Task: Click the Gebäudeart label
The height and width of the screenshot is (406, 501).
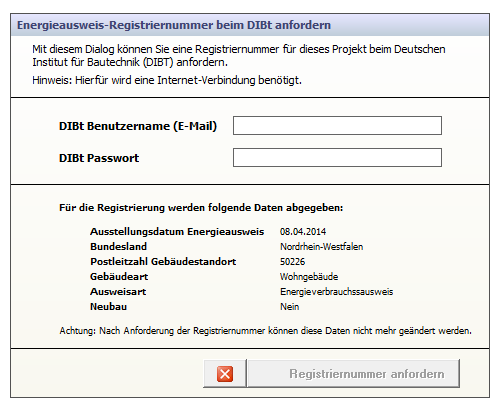Action: coord(119,277)
